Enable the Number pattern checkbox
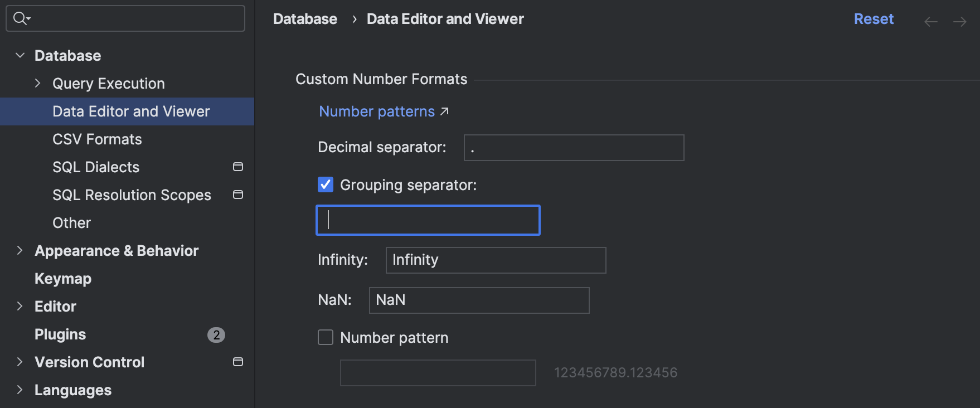 coord(326,337)
